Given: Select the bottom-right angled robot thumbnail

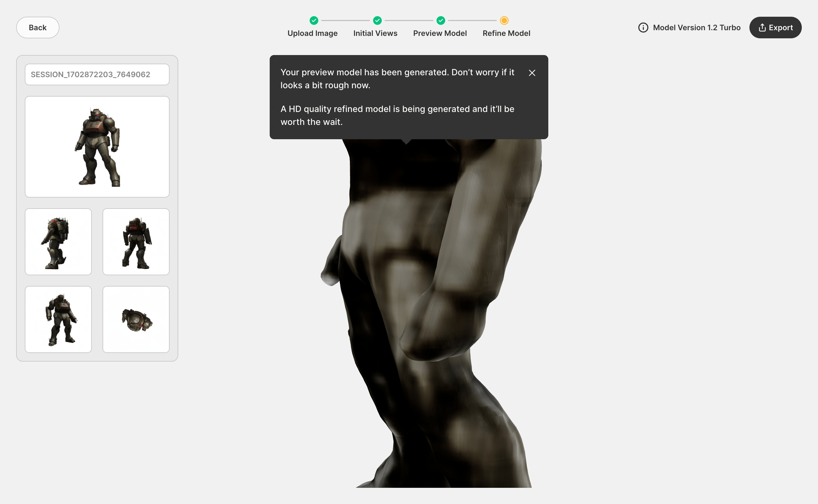Looking at the screenshot, I should 136,319.
